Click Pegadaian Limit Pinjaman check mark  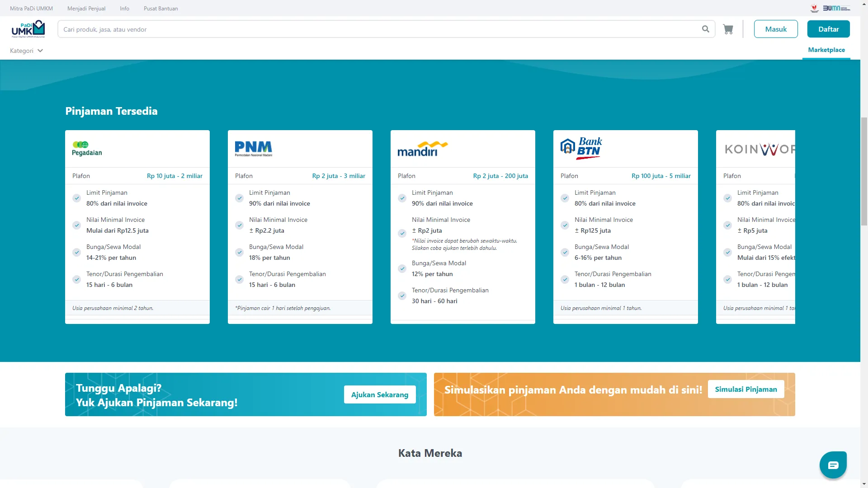[77, 198]
